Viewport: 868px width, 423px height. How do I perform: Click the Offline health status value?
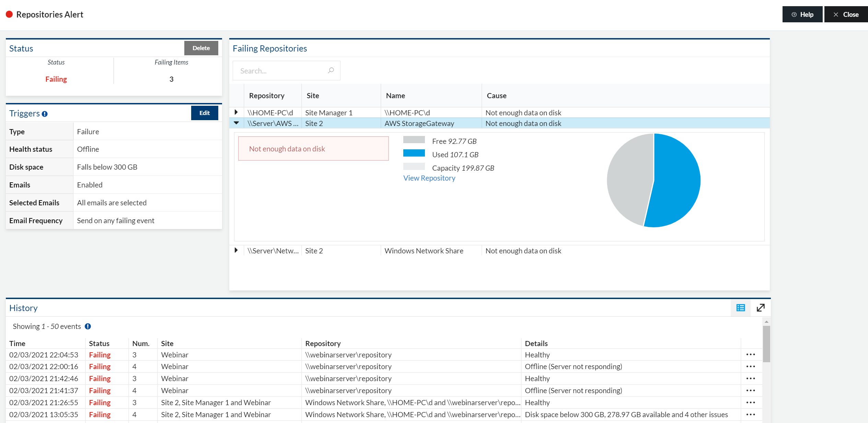[x=88, y=149]
